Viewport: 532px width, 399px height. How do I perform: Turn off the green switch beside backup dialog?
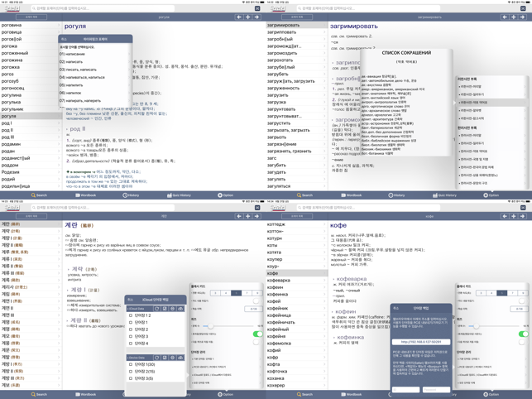point(523,334)
